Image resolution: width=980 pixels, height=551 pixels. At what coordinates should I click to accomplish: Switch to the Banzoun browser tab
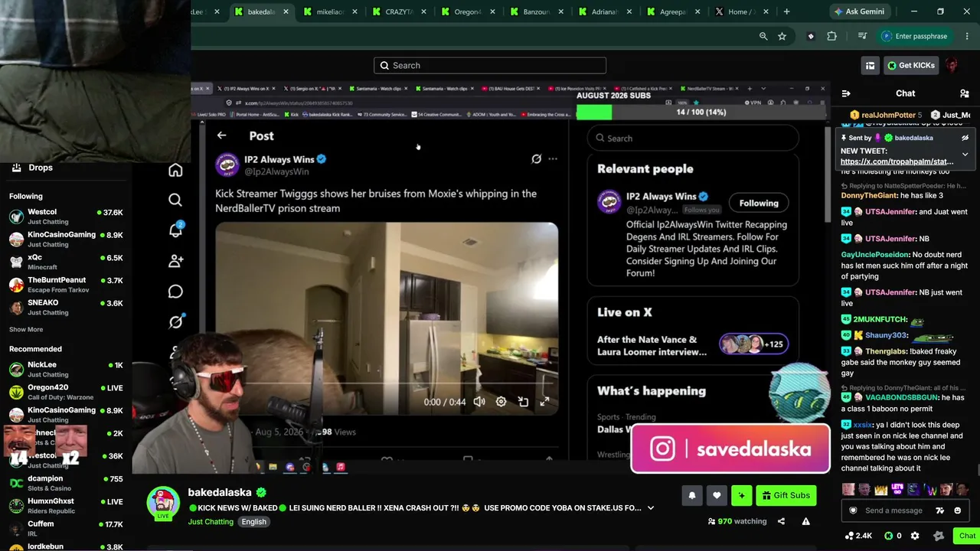click(x=536, y=11)
